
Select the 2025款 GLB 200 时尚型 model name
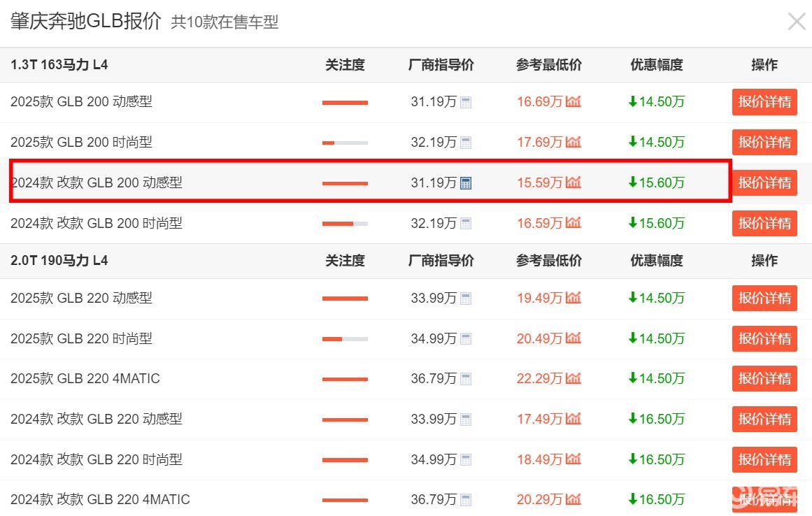(x=81, y=143)
